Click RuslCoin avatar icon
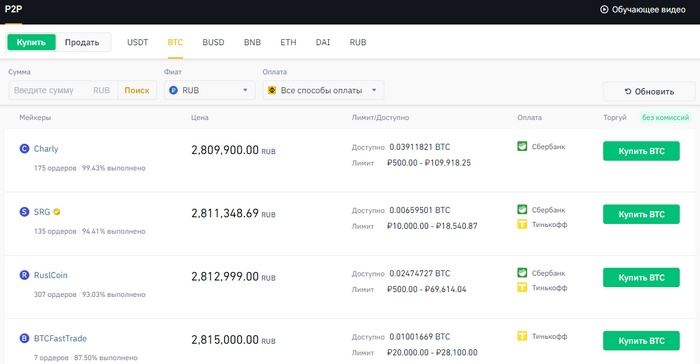 coord(25,275)
